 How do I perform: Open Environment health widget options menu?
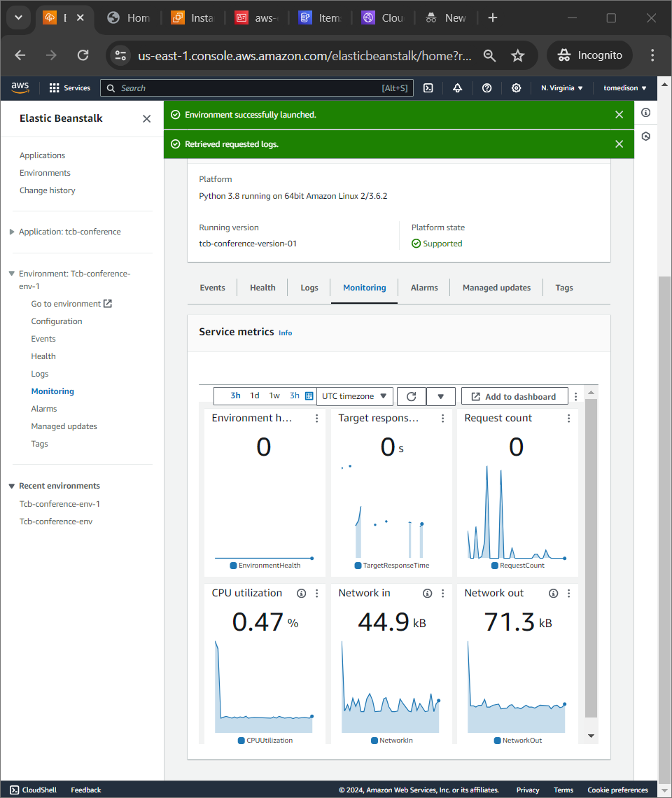tap(316, 419)
